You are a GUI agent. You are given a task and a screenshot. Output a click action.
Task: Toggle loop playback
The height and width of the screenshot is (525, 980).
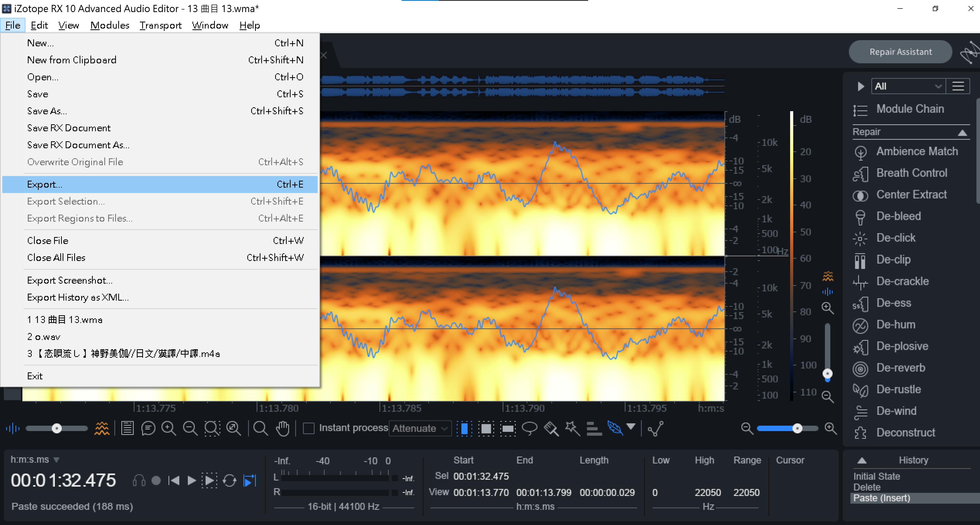pyautogui.click(x=229, y=481)
